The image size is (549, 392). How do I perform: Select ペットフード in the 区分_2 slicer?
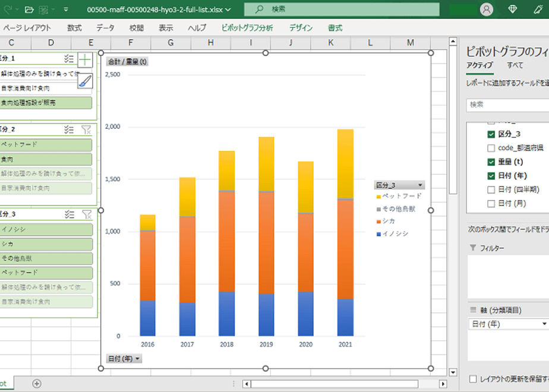[x=46, y=144]
